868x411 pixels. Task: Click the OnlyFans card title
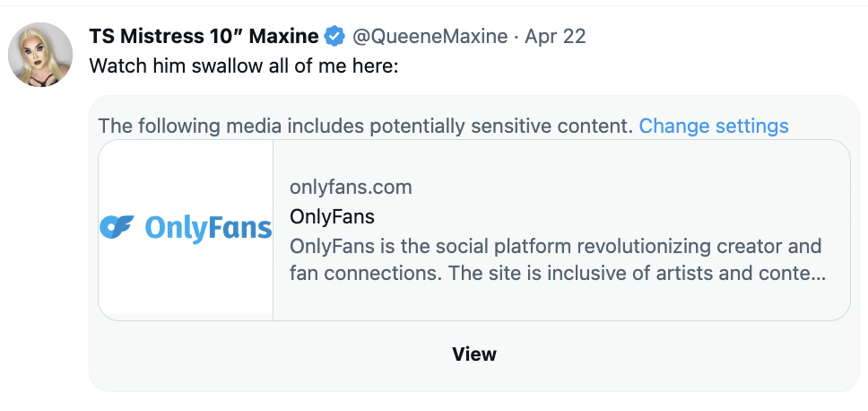(332, 216)
